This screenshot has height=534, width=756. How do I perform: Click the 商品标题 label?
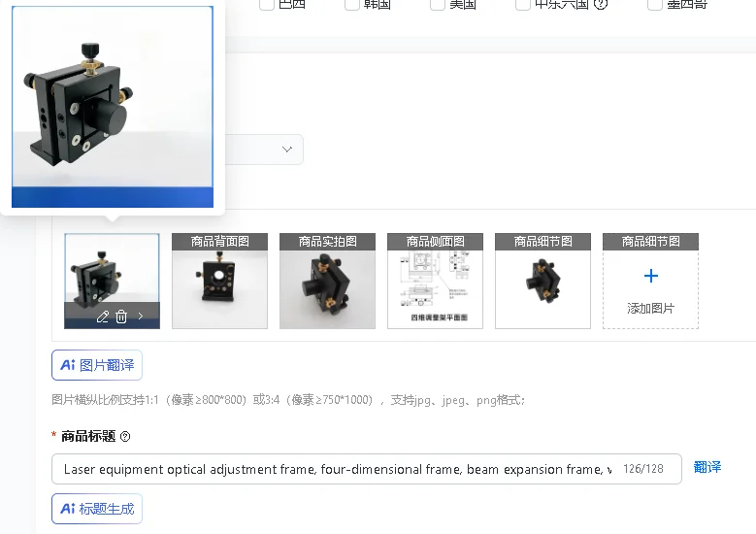(88, 436)
